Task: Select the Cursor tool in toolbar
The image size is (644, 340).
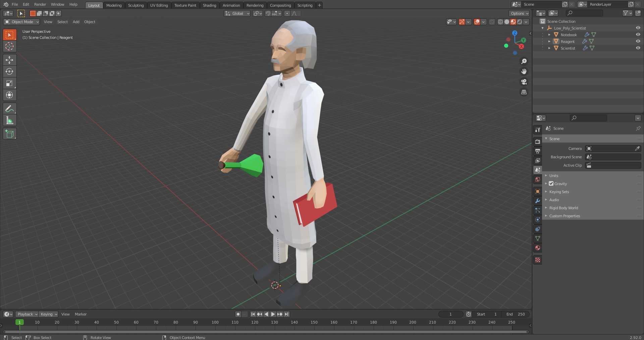Action: 9,46
